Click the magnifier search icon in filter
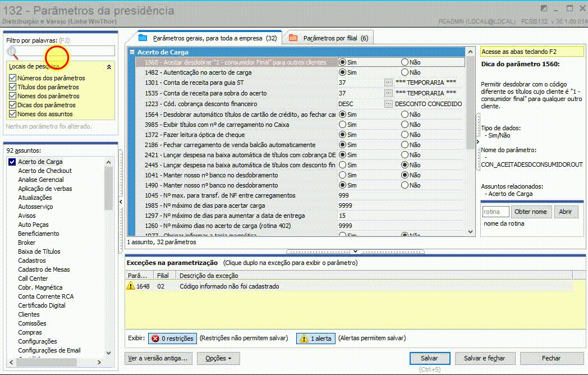This screenshot has height=375, width=588. click(12, 53)
